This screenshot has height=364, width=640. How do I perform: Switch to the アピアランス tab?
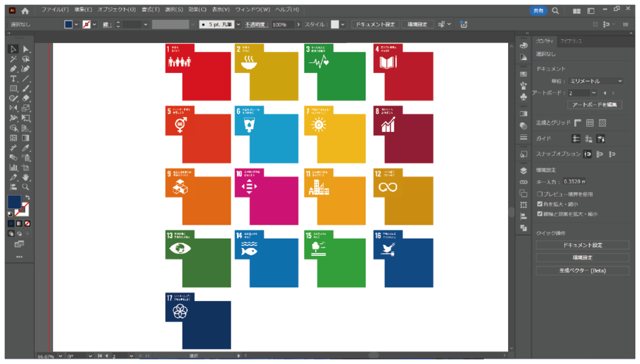(x=571, y=41)
